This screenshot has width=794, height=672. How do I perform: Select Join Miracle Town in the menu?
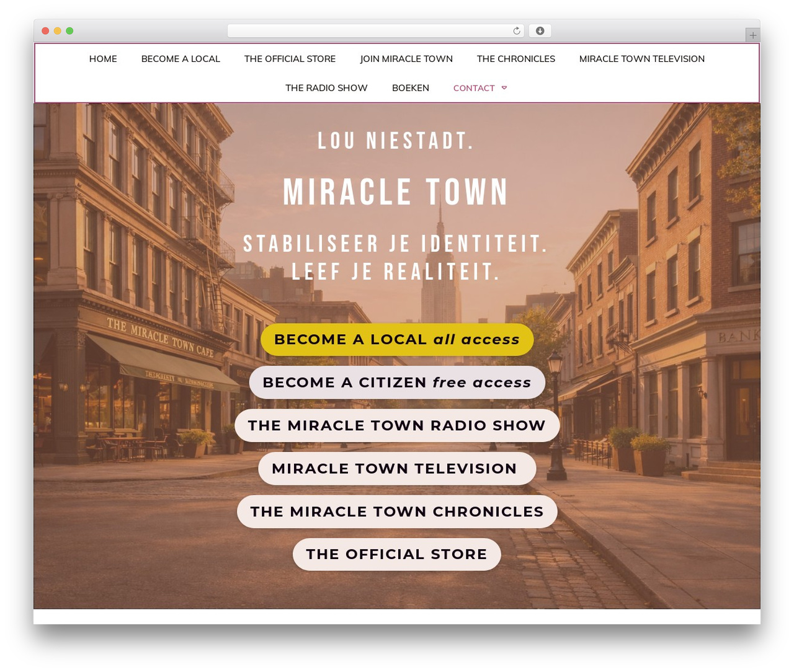coord(406,59)
